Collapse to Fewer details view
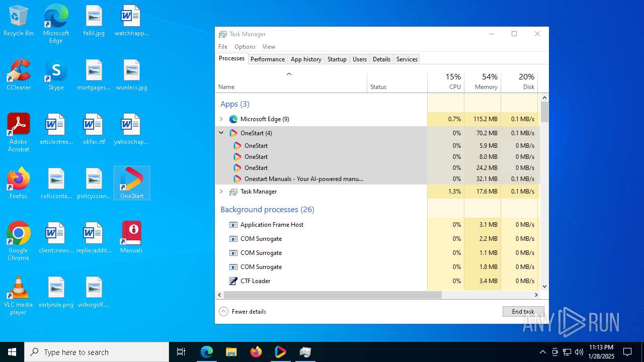 tap(243, 312)
